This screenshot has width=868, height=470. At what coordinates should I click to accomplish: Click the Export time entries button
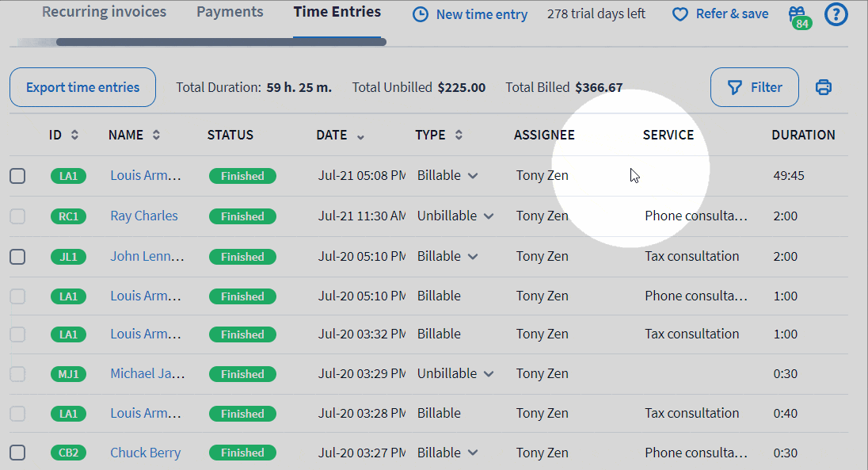[82, 87]
